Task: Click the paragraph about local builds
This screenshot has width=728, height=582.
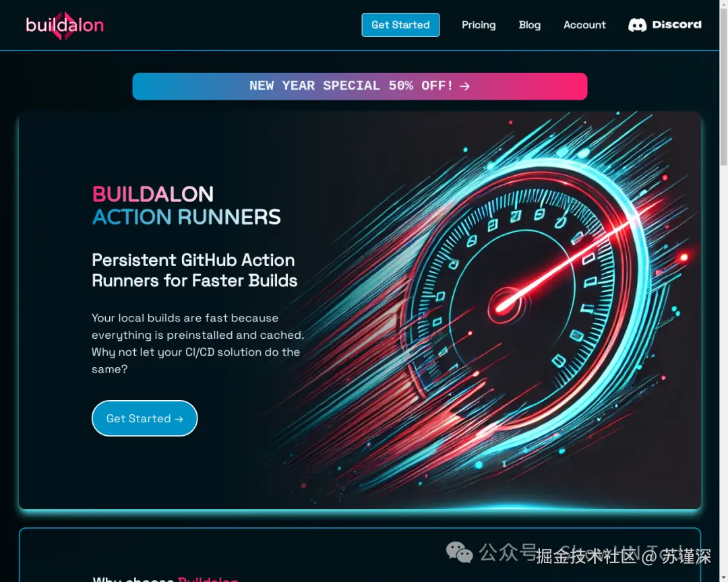Action: 198,344
